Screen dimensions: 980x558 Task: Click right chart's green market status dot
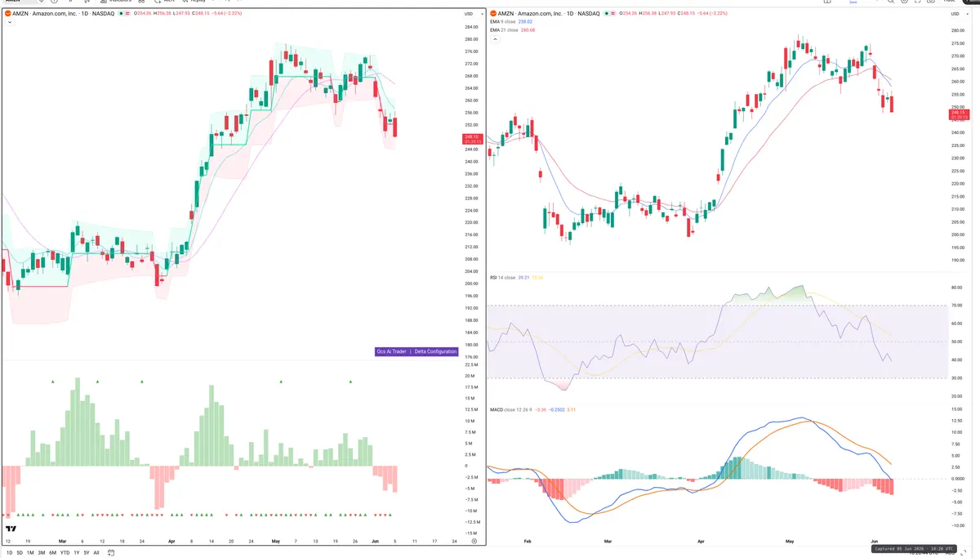607,14
